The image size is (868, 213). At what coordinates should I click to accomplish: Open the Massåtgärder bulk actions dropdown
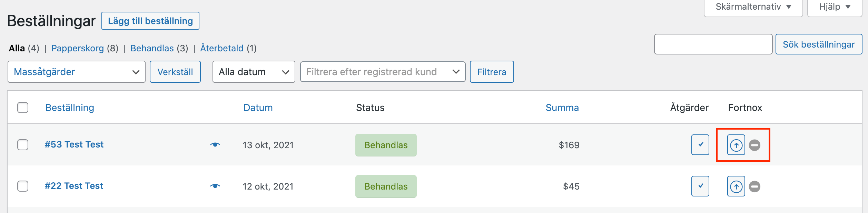click(x=76, y=72)
